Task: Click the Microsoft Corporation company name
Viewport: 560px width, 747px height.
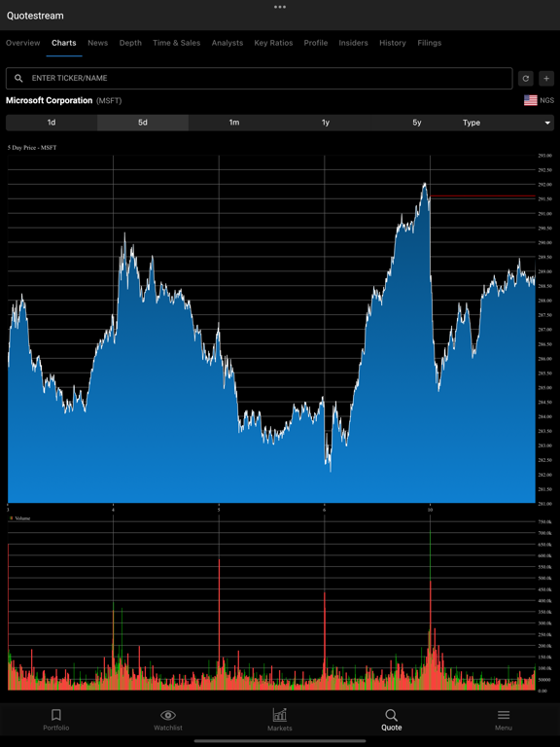Action: (x=49, y=100)
